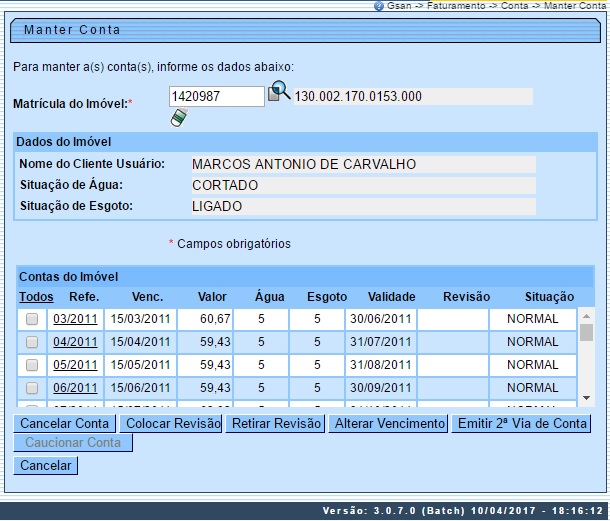610x521 pixels.
Task: Click the Retirar Revisão button
Action: 276,424
